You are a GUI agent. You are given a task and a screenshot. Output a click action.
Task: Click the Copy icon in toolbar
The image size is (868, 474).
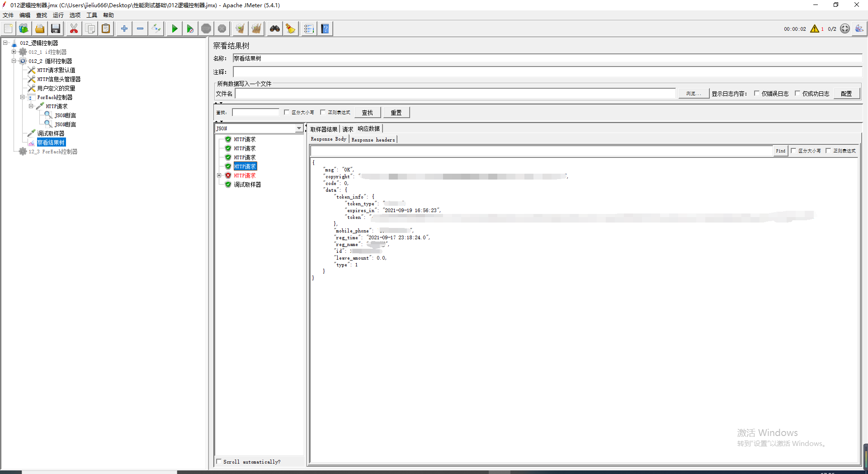pos(90,28)
